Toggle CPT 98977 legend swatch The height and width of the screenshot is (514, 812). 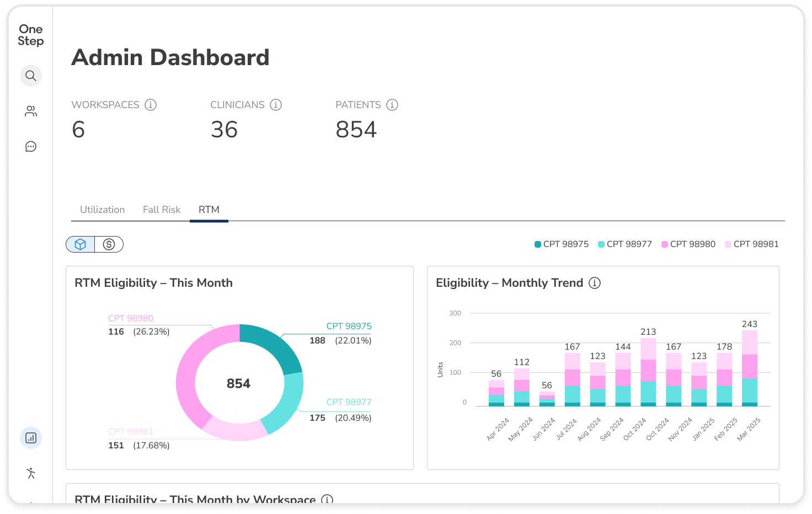601,244
